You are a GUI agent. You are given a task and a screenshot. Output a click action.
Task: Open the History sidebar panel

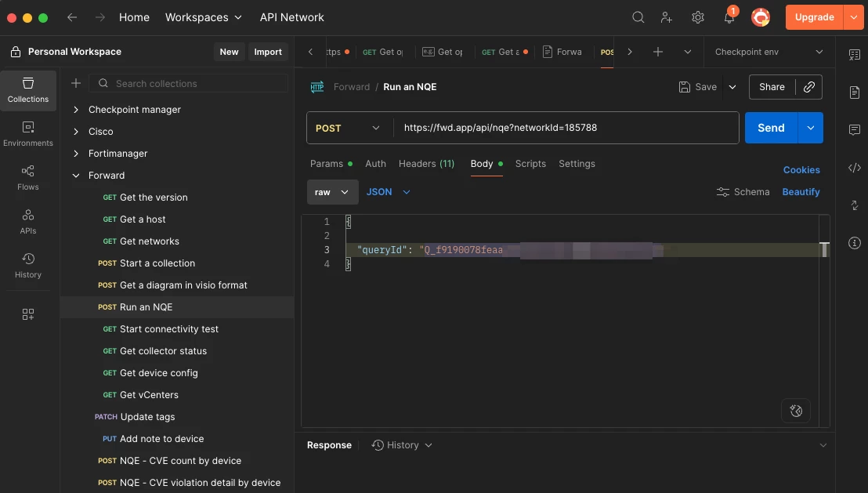tap(27, 266)
